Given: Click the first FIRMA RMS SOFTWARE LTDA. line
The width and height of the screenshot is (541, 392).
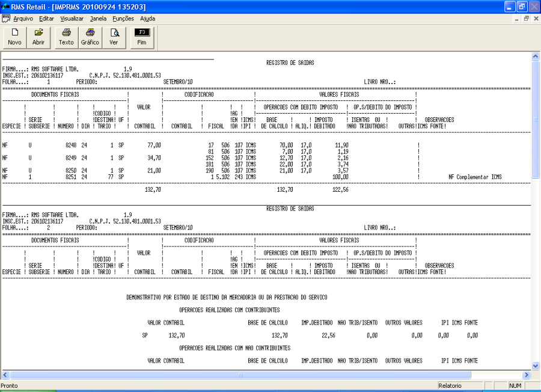Looking at the screenshot, I should tap(40, 69).
